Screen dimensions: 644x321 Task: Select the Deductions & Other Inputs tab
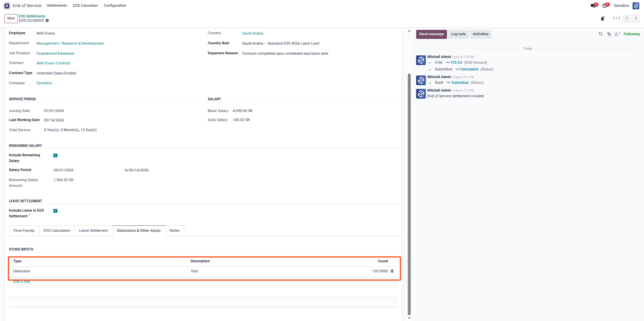[139, 231]
